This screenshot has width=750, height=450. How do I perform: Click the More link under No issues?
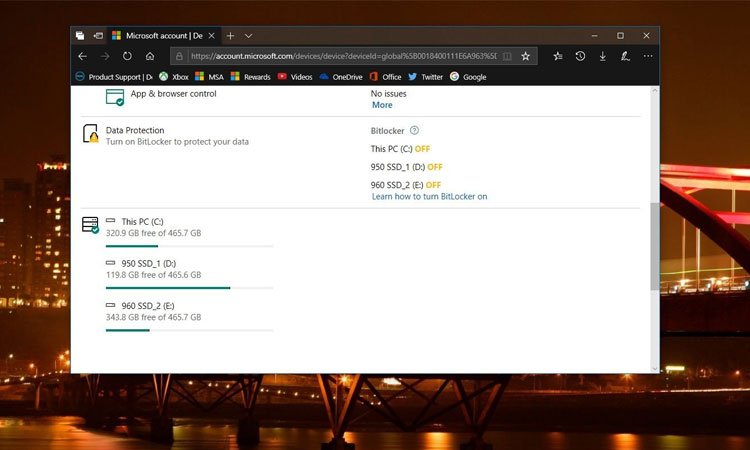[x=382, y=105]
